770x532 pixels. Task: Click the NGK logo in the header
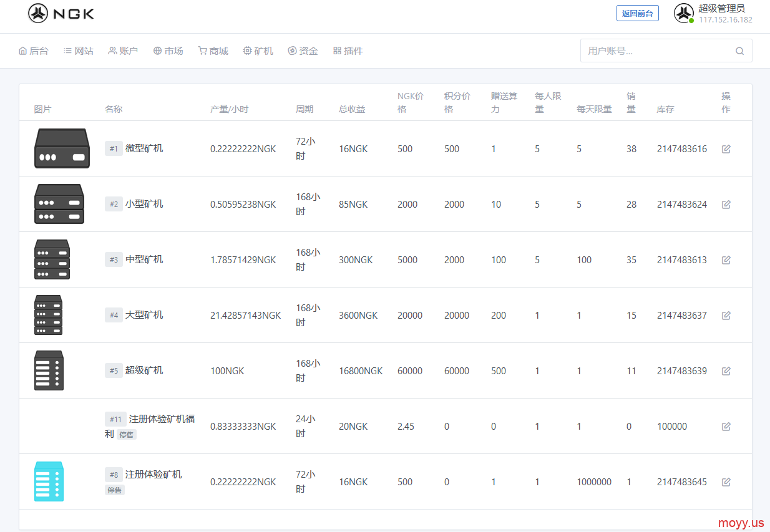61,13
